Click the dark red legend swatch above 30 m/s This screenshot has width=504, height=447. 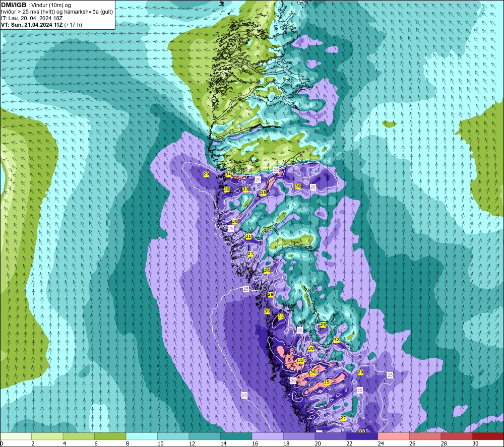tap(488, 436)
